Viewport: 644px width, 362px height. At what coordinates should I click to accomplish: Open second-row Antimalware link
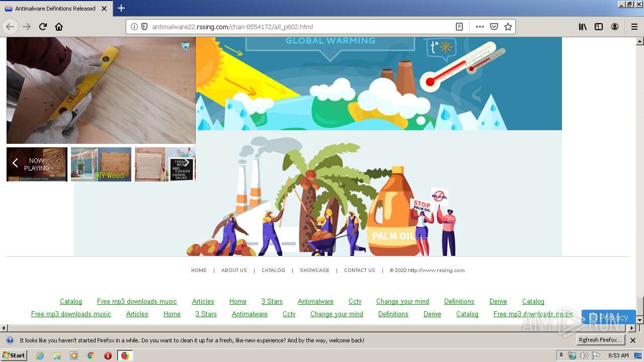point(250,314)
